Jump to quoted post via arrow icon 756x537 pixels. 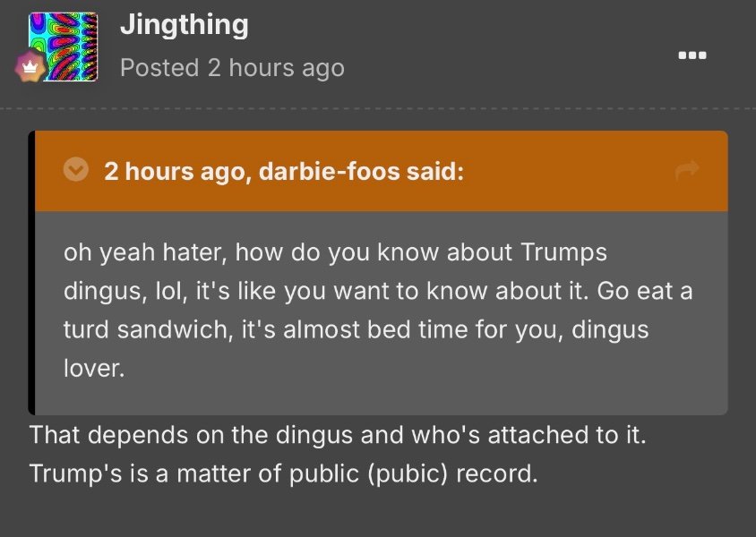(687, 170)
